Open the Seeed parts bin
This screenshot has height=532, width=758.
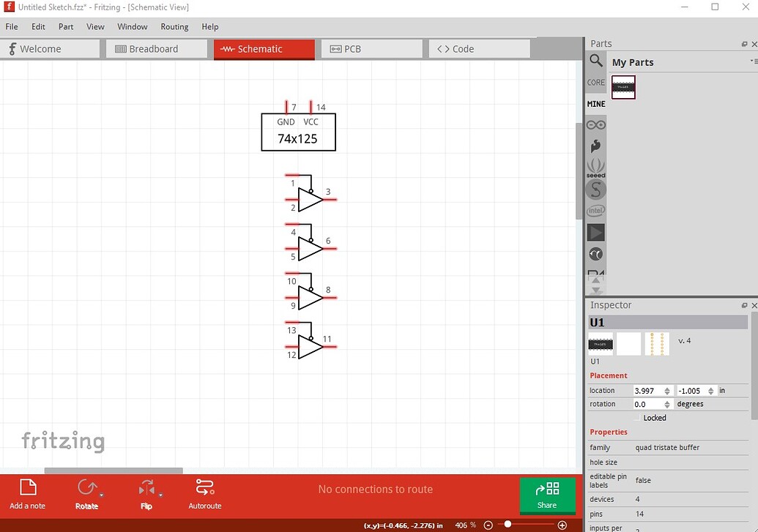pyautogui.click(x=595, y=168)
